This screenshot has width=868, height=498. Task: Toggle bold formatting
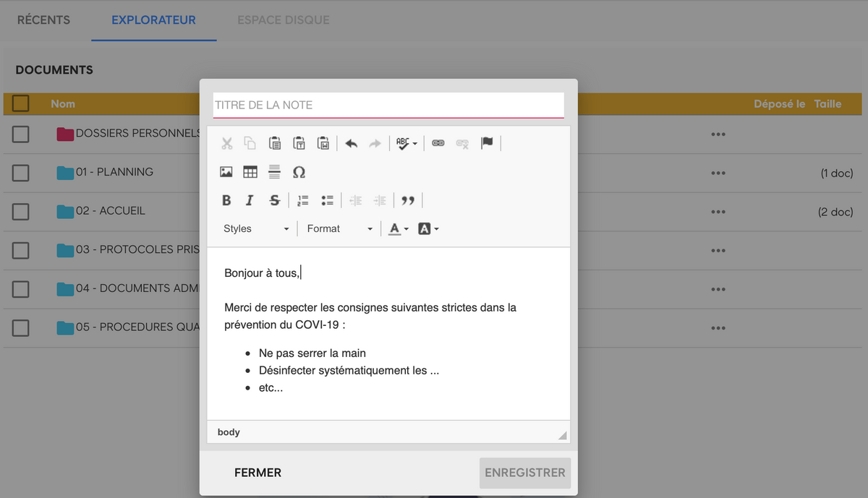tap(226, 200)
